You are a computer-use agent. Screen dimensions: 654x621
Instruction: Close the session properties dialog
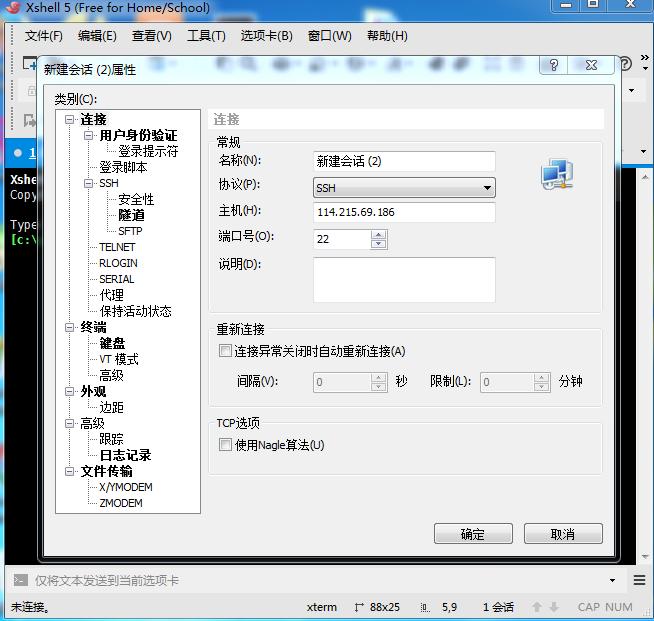[x=591, y=65]
